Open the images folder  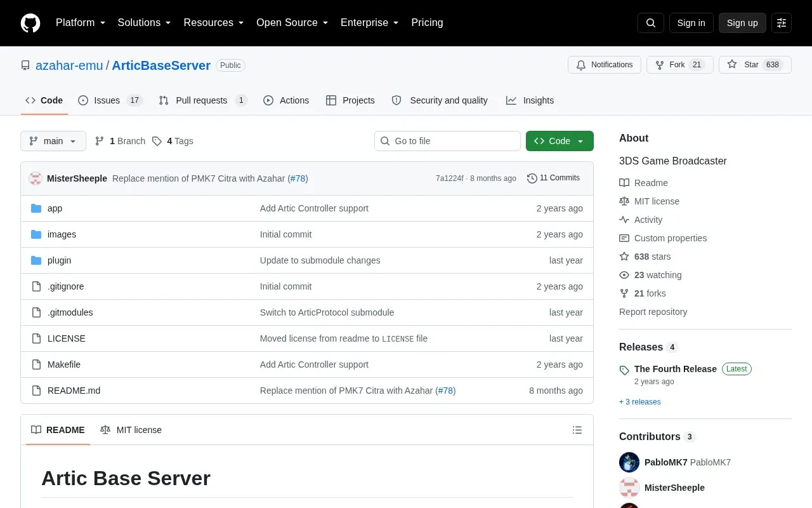[x=62, y=234]
